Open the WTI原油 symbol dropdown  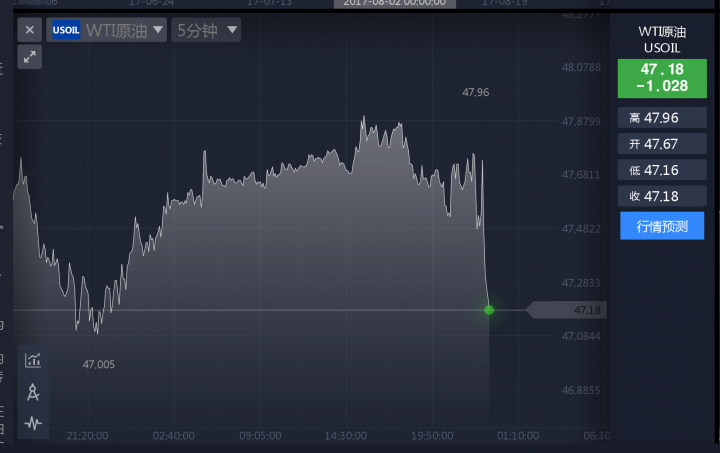click(x=107, y=30)
